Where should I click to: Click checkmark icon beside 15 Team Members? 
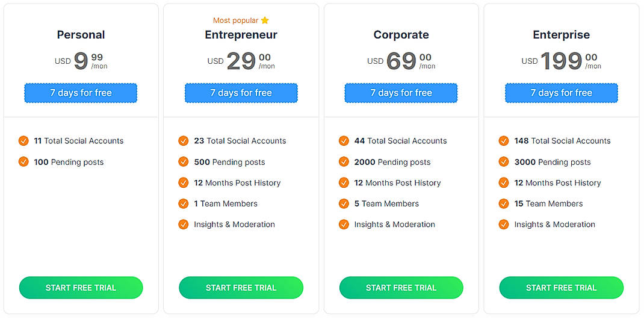(x=504, y=203)
